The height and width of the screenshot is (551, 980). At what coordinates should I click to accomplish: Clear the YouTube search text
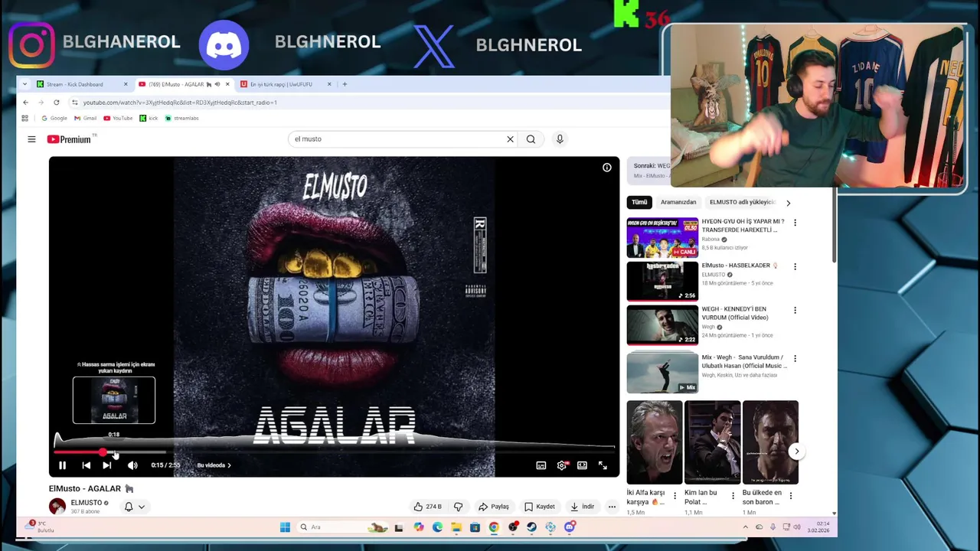tap(510, 139)
